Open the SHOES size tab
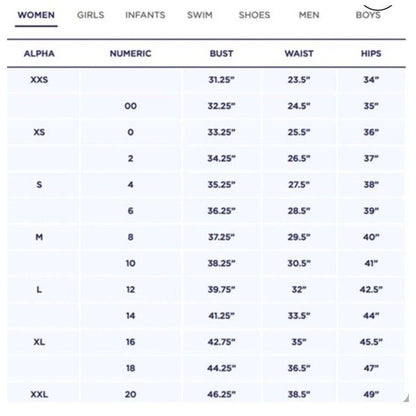 point(254,15)
